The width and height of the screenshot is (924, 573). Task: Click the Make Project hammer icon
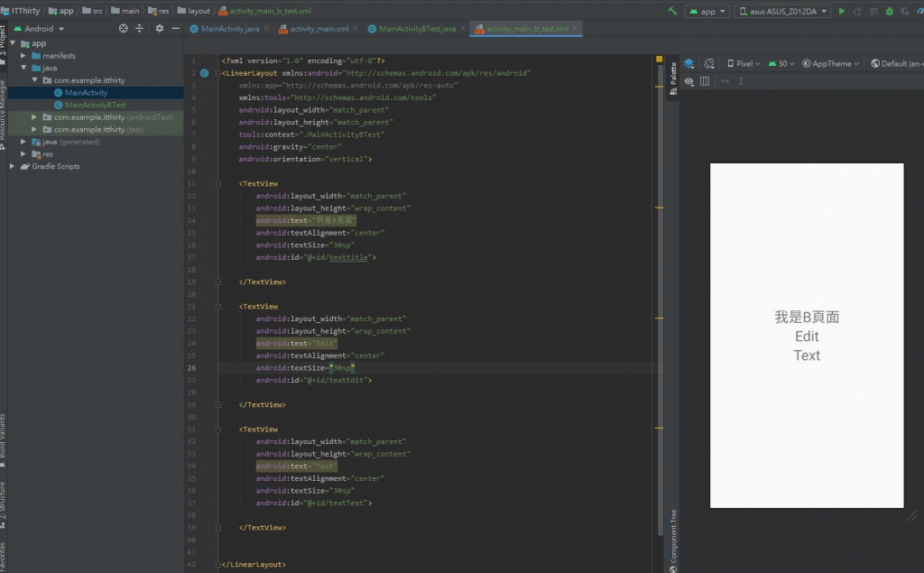click(x=672, y=11)
